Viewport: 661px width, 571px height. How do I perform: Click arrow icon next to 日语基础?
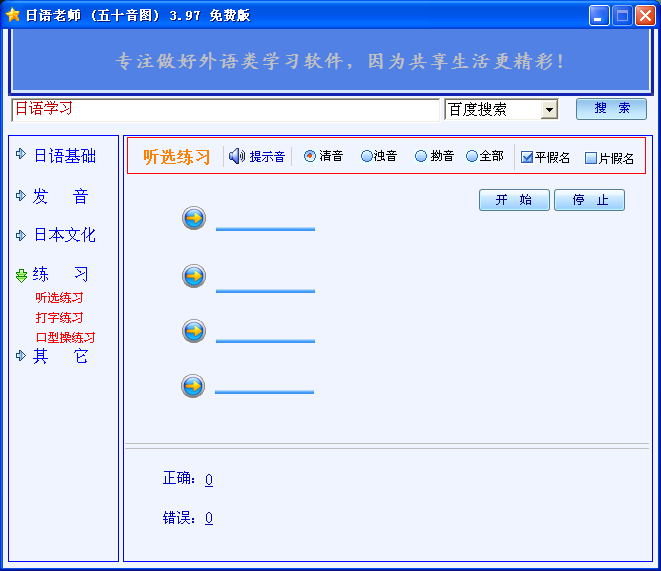(x=21, y=154)
